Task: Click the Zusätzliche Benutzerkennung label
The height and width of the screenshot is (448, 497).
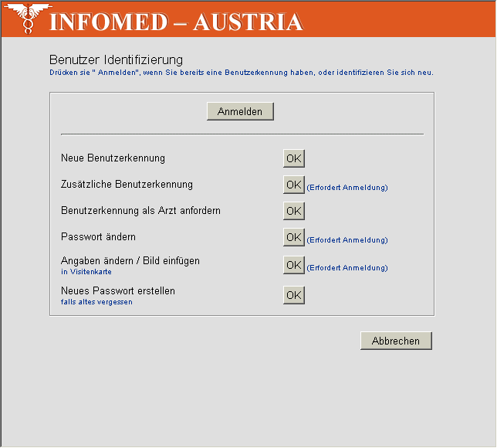Action: point(127,185)
